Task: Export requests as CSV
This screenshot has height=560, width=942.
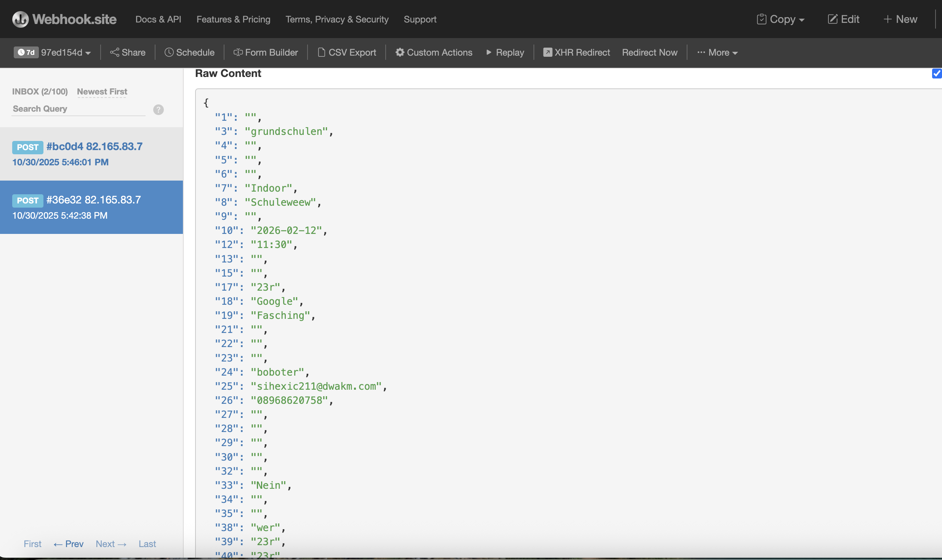Action: pos(346,52)
